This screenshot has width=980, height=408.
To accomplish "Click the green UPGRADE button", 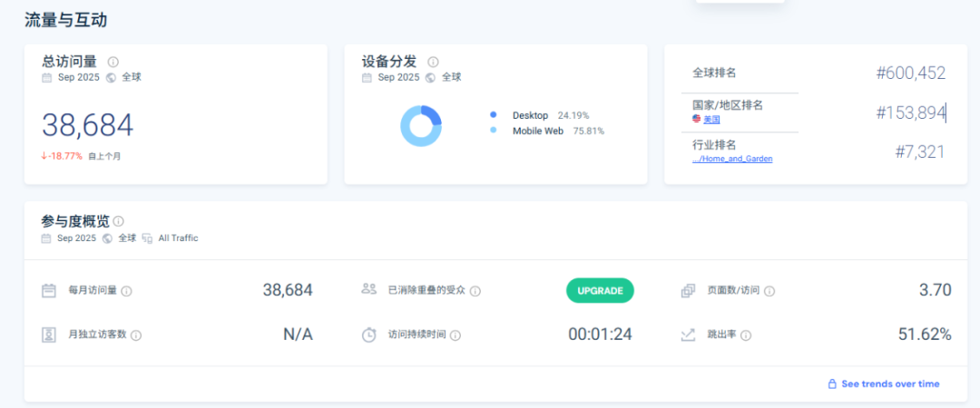I will [x=600, y=291].
